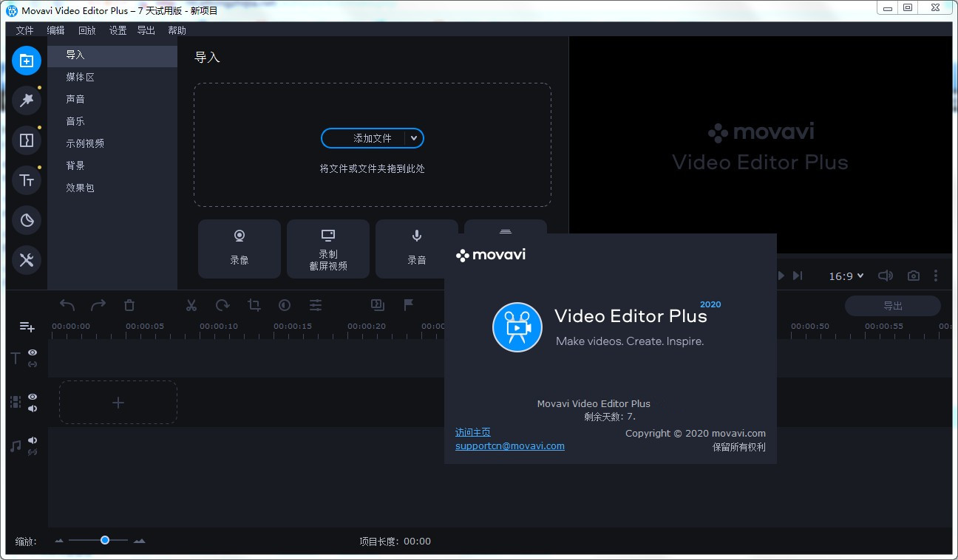The height and width of the screenshot is (560, 958).
Task: Take a snapshot with the camera icon
Action: coord(913,276)
